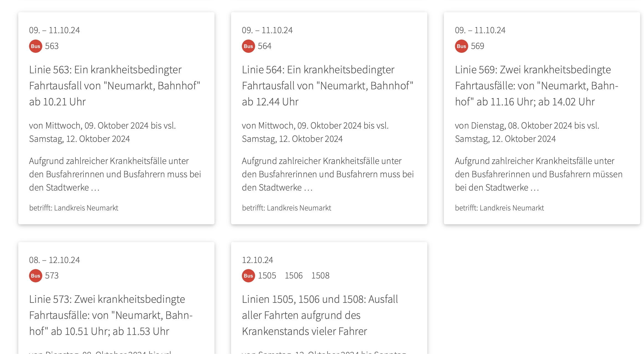Click the 'betrifft: Landkreis Neumarkt' text in 569 card
The width and height of the screenshot is (644, 354).
[x=499, y=208]
